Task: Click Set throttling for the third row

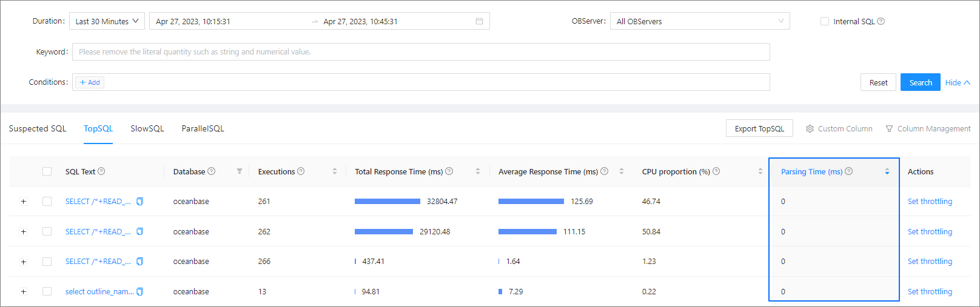Action: pos(930,262)
